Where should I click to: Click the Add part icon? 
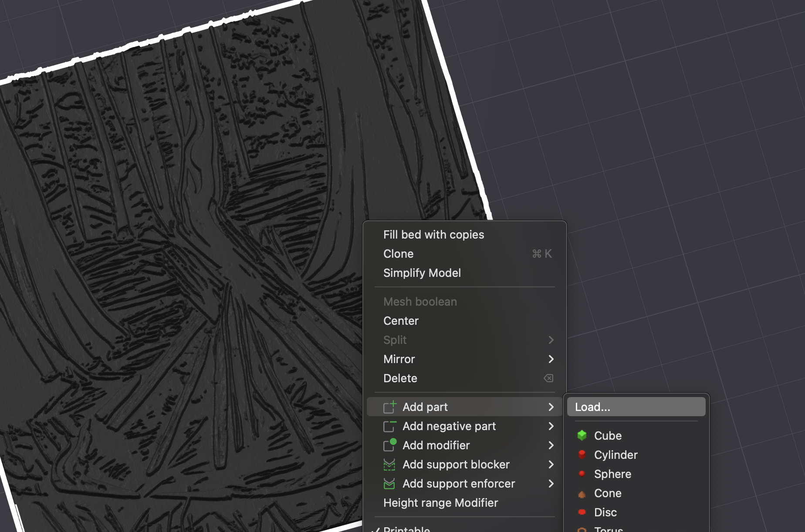[x=390, y=407]
